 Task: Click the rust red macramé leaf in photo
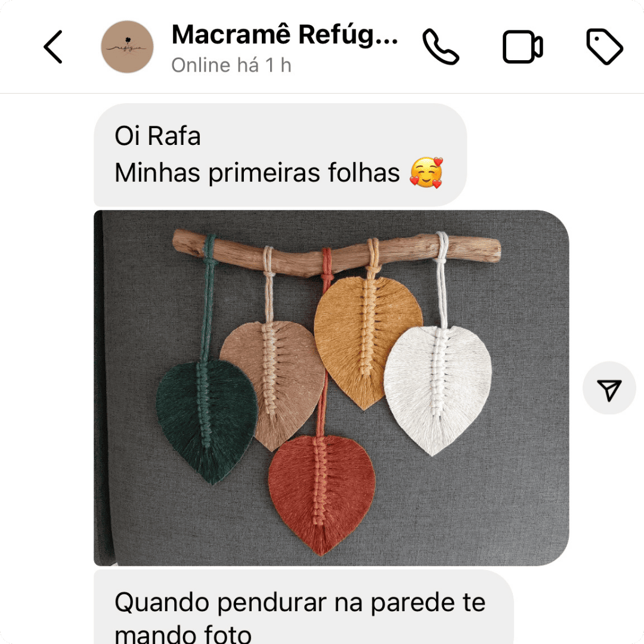321,494
